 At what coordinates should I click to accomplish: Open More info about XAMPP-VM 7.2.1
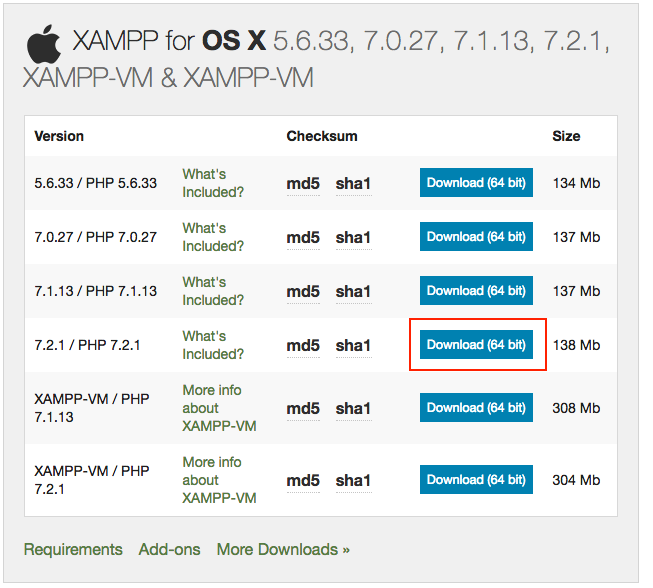coord(218,480)
